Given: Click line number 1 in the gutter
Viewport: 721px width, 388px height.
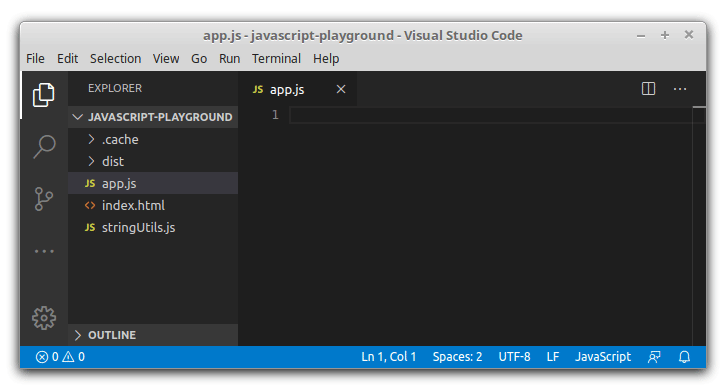Looking at the screenshot, I should point(275,114).
